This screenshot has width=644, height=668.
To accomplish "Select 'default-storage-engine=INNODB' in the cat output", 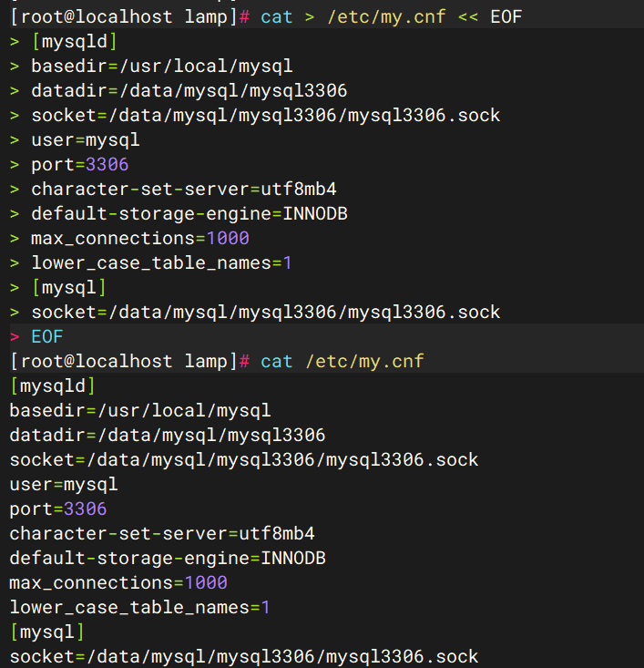I will pos(168,559).
